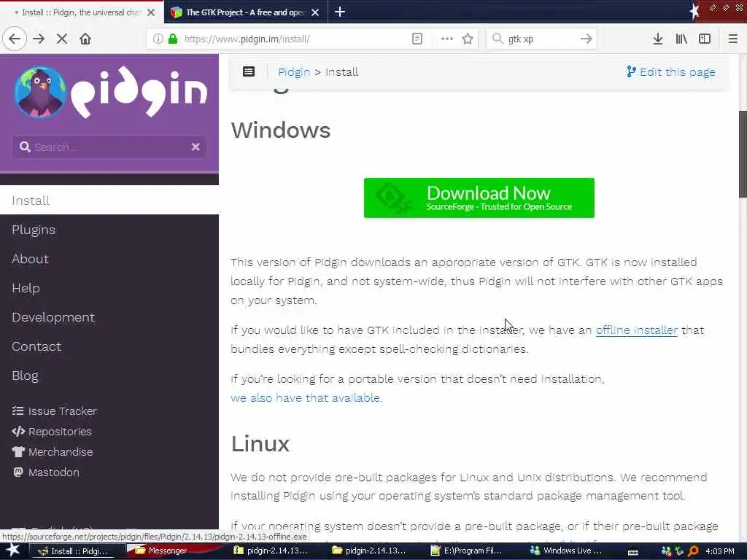Open Contact in the sidebar
The image size is (747, 560).
coord(36,346)
